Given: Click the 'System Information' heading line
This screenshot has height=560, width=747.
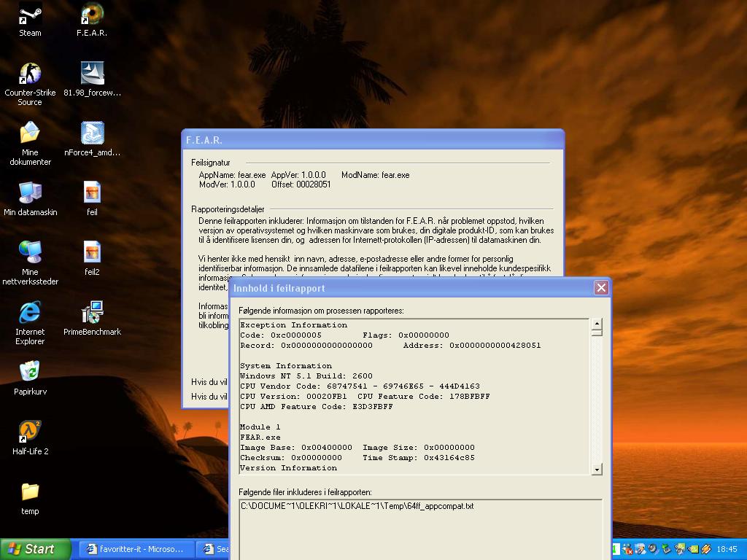Looking at the screenshot, I should tap(286, 366).
